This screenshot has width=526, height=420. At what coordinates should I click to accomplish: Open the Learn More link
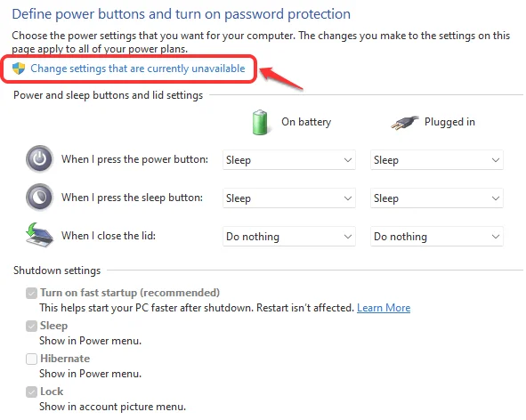(384, 308)
